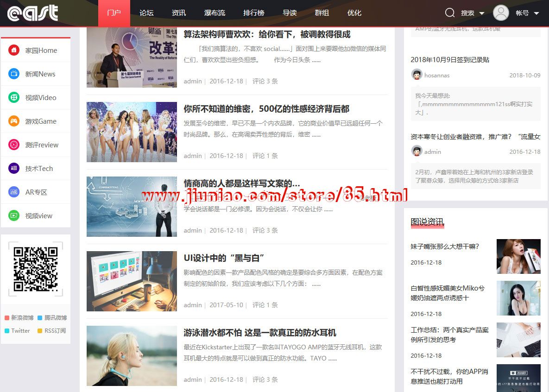Open the 导读 navigation item

tap(290, 13)
